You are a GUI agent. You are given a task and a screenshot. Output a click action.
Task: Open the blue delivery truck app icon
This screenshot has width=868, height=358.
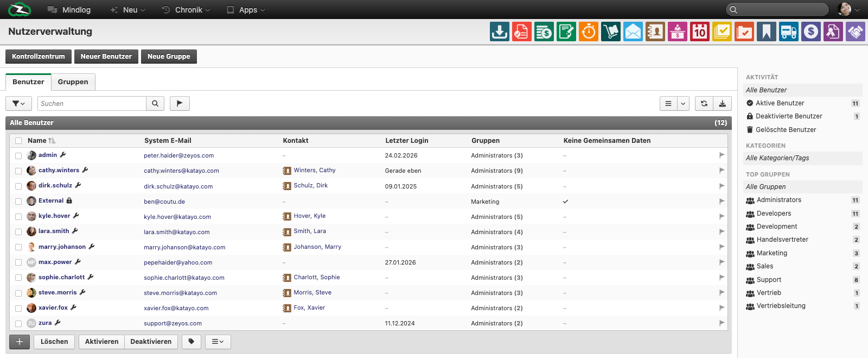(788, 32)
